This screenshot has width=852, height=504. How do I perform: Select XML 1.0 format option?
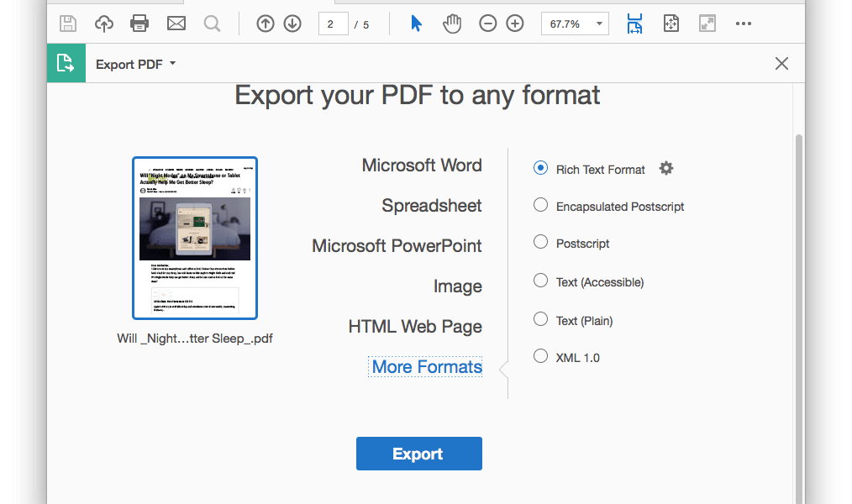pyautogui.click(x=541, y=357)
